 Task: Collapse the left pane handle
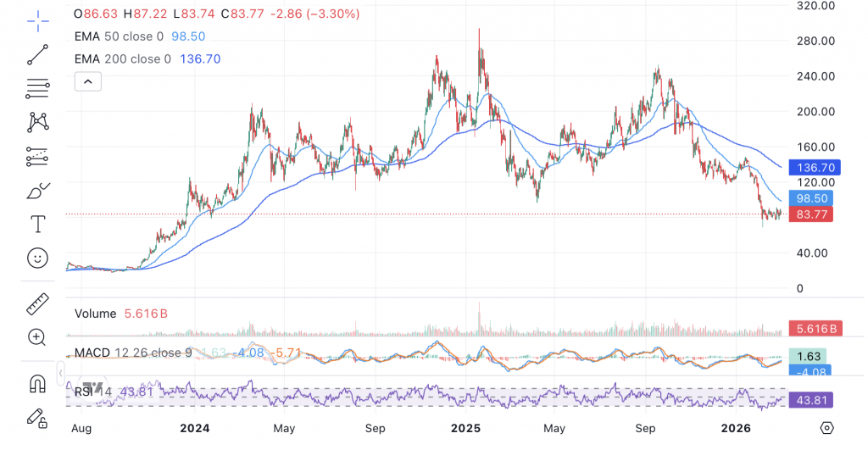[x=60, y=372]
